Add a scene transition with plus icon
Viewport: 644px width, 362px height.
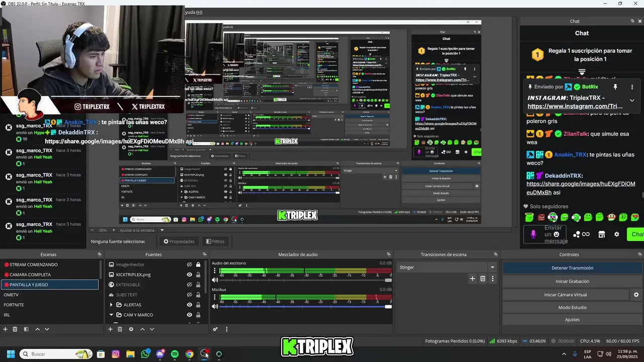click(x=472, y=279)
